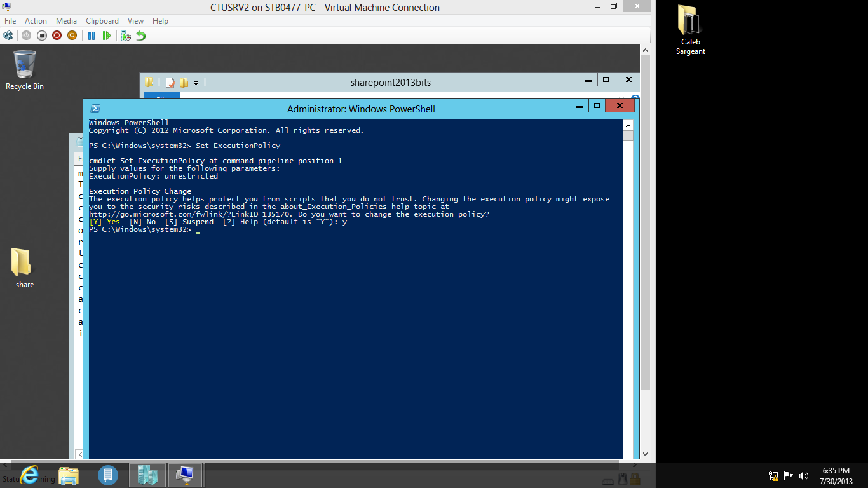Click the last "PS C:\Windows\system32>" prompt line
Image resolution: width=868 pixels, height=488 pixels.
pos(140,229)
